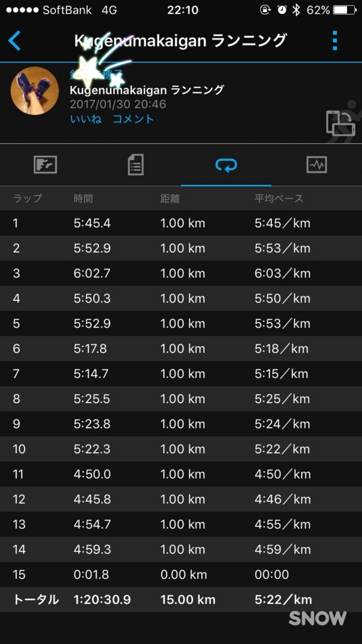Tap the 平均ペース column header
The height and width of the screenshot is (644, 362).
278,199
